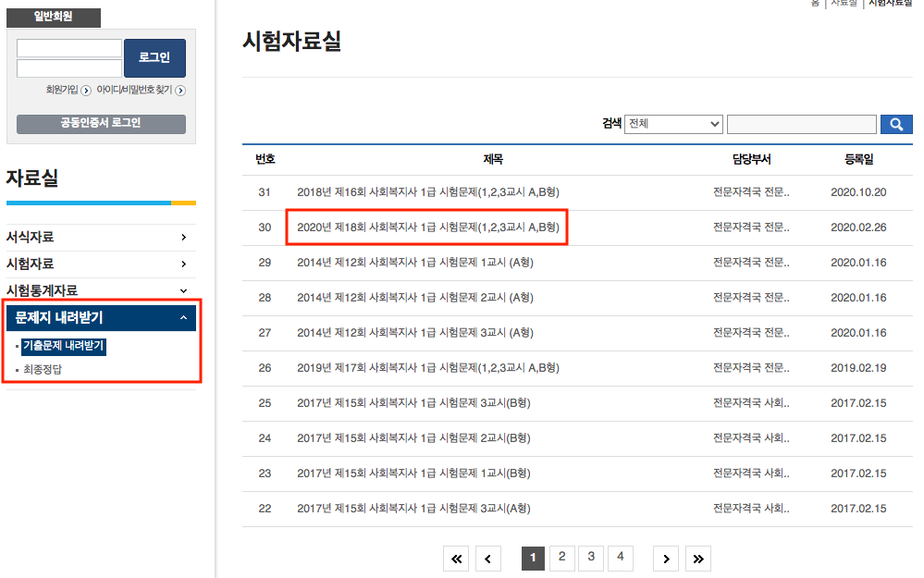This screenshot has height=578, width=924.
Task: Jump to first page using double-left arrow
Action: click(455, 558)
